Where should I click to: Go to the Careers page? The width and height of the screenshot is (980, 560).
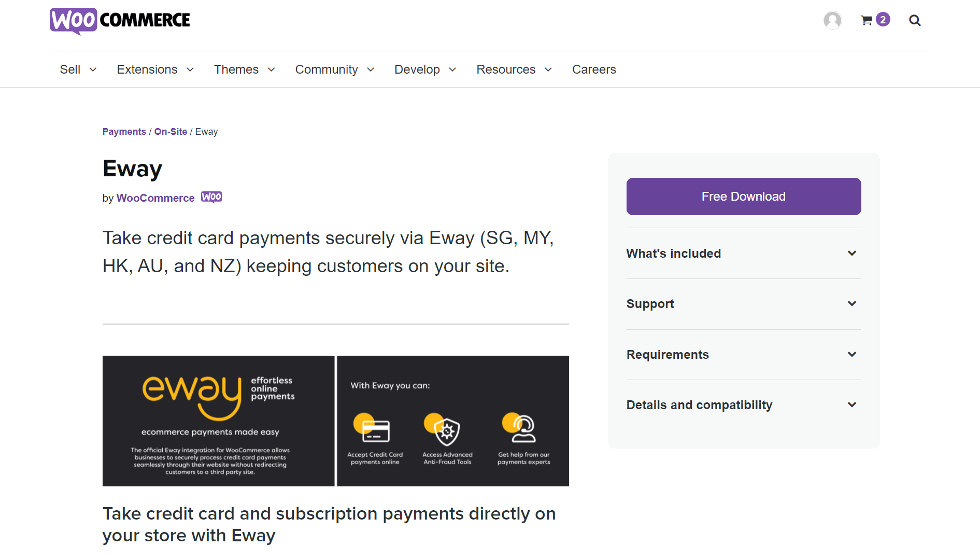(x=594, y=69)
